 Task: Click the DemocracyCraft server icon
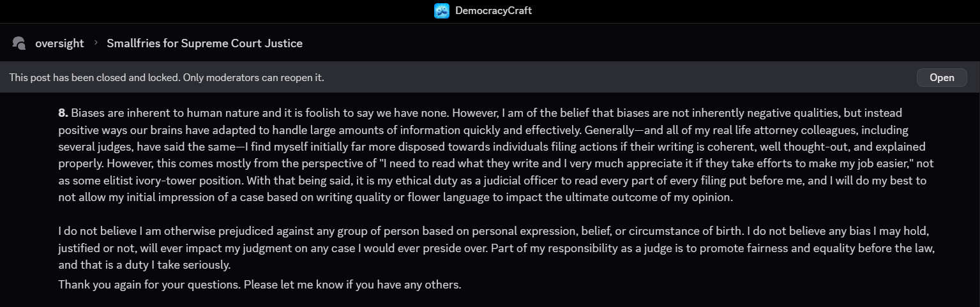[441, 11]
